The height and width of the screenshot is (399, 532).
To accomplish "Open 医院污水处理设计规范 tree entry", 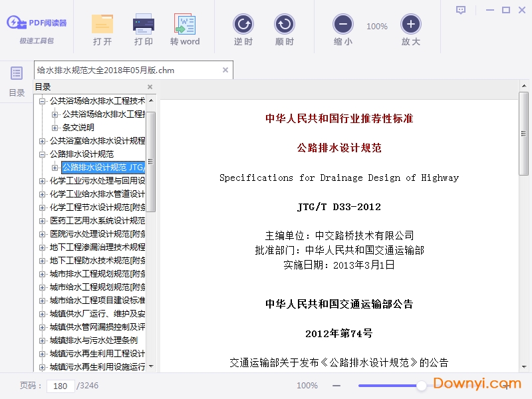I will click(97, 234).
